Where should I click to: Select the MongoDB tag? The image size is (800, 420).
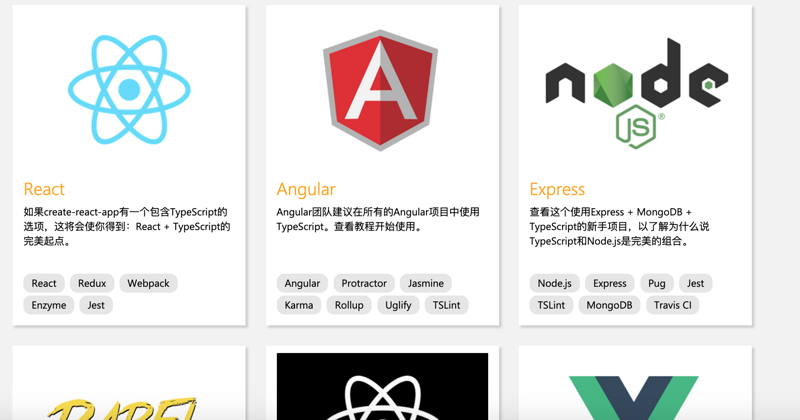609,305
